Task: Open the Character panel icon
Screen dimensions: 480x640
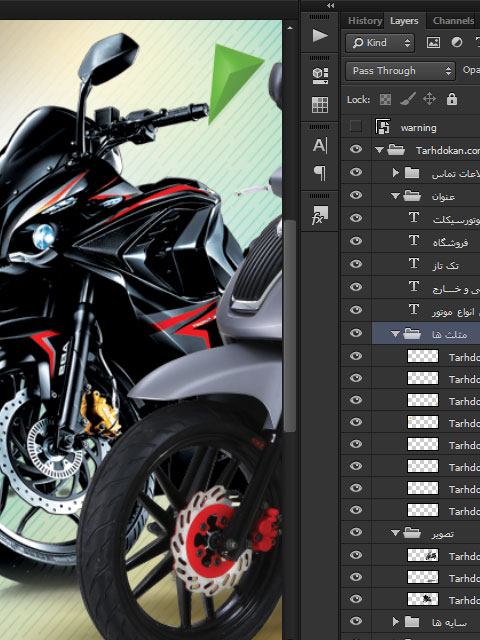Action: (x=320, y=145)
